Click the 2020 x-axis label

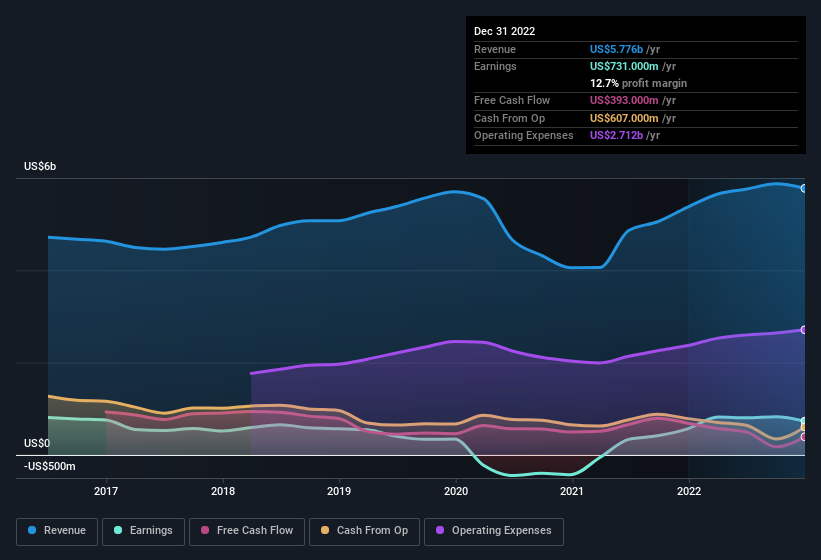click(x=456, y=491)
